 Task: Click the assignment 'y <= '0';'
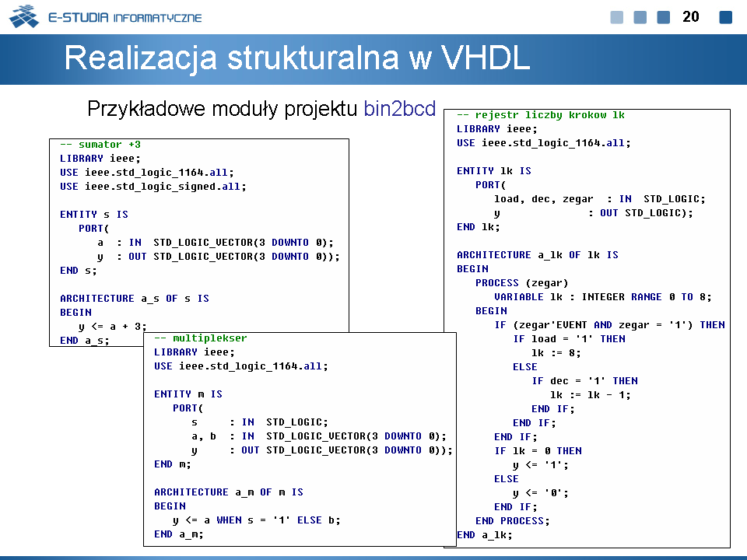coord(540,493)
